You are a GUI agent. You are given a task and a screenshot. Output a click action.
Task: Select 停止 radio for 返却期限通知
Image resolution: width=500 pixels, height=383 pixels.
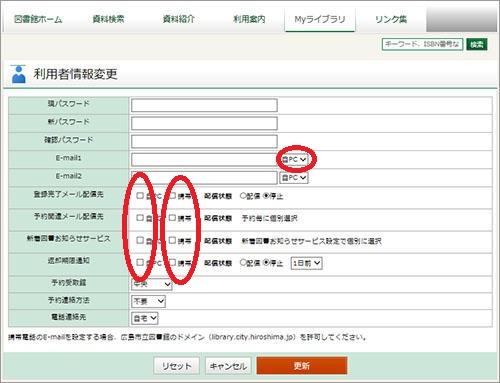[x=266, y=263]
